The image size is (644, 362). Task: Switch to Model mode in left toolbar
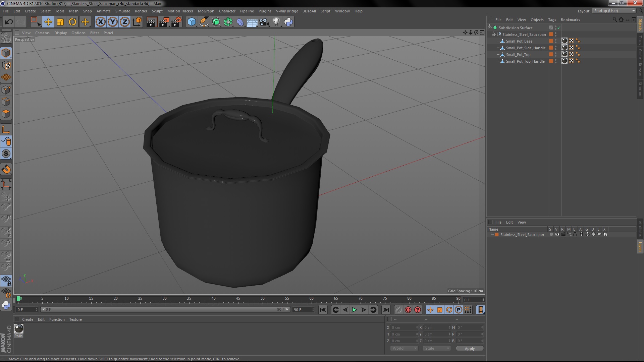point(6,53)
